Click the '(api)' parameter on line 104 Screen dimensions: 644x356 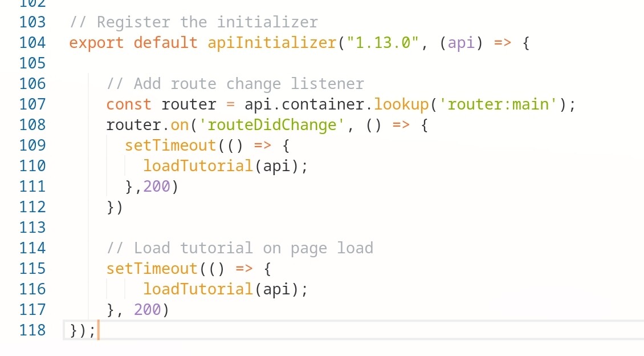click(461, 43)
